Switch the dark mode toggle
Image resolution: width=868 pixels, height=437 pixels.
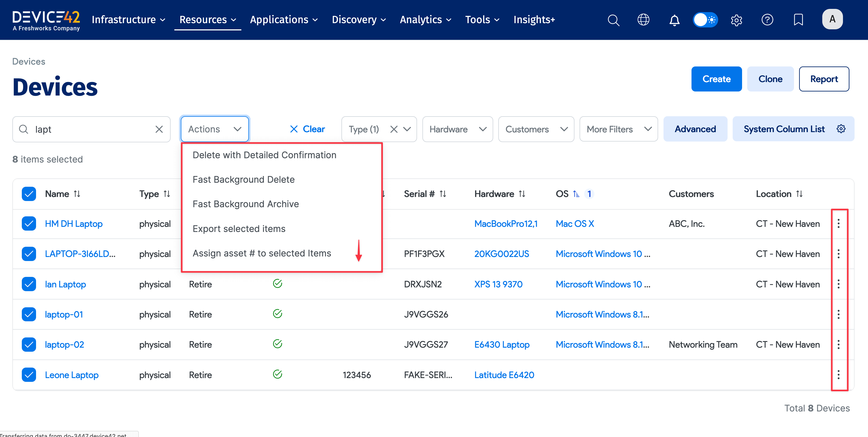pyautogui.click(x=705, y=20)
